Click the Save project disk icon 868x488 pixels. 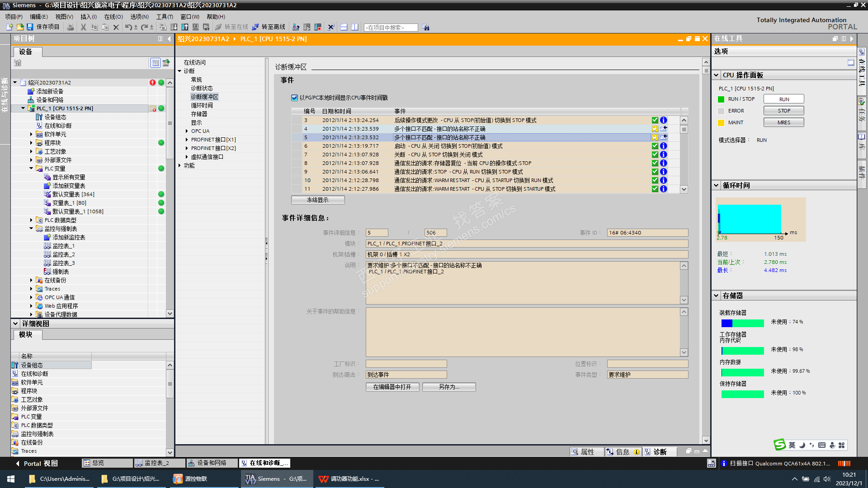coord(30,27)
